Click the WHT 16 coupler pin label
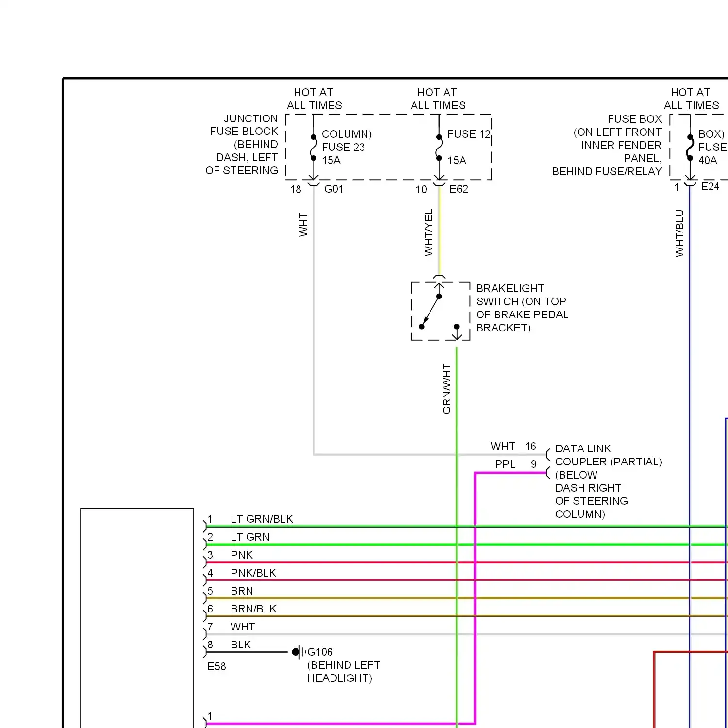The height and width of the screenshot is (728, 728). click(x=513, y=446)
